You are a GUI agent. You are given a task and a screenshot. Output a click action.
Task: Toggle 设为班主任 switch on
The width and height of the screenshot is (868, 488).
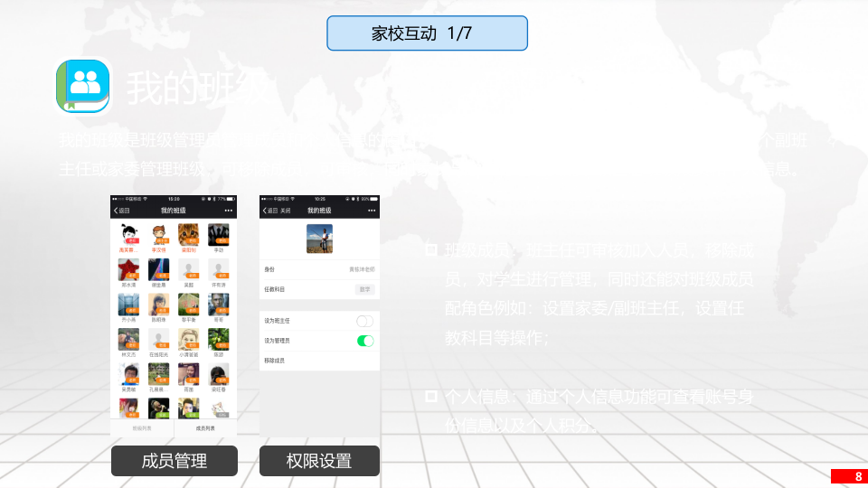coord(364,321)
